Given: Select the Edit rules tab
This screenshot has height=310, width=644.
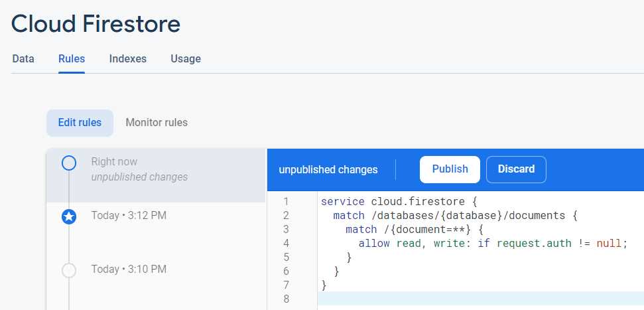Looking at the screenshot, I should click(80, 123).
